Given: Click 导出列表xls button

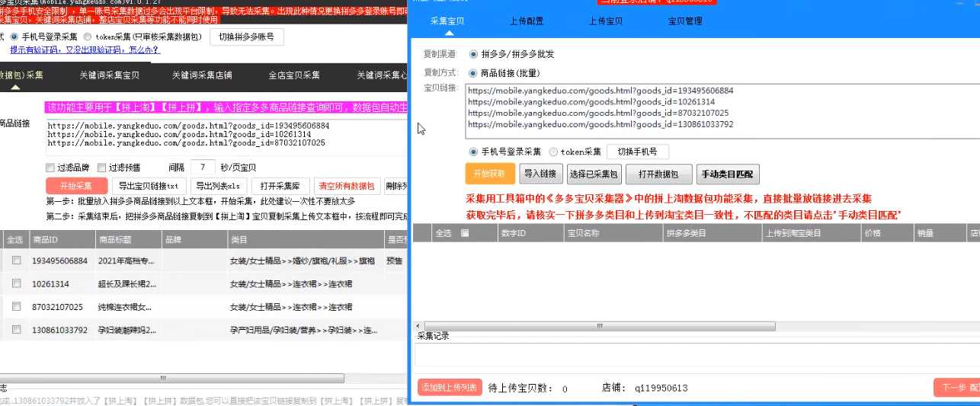Looking at the screenshot, I should (x=218, y=186).
